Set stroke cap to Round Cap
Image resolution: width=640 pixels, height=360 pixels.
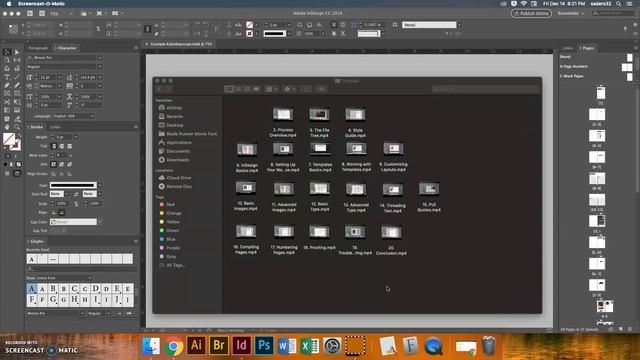62,146
